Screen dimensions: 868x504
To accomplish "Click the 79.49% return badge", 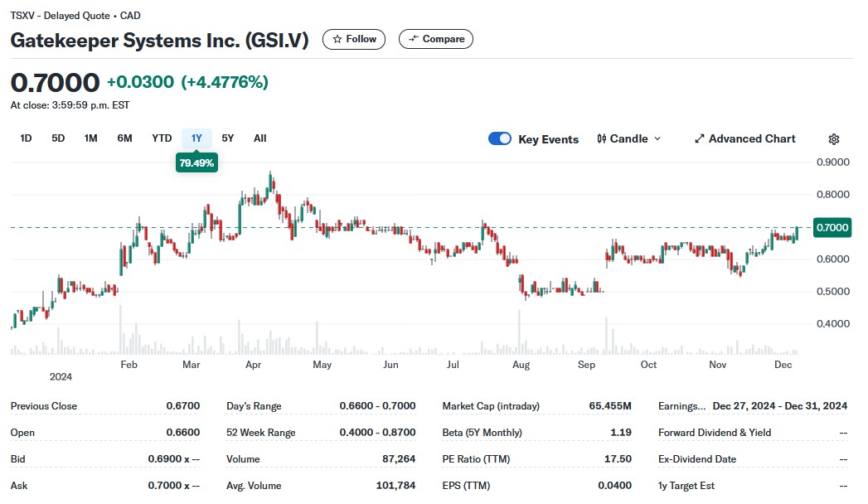I will [196, 163].
